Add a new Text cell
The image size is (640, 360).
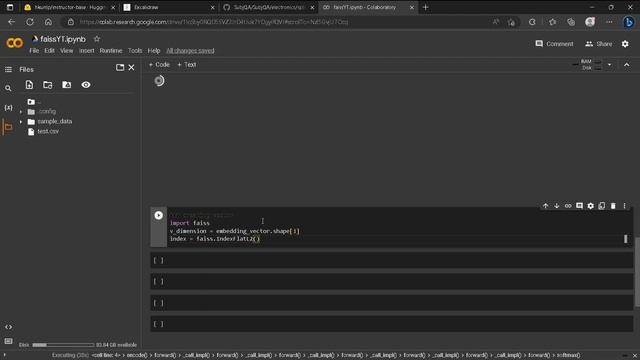click(x=187, y=64)
